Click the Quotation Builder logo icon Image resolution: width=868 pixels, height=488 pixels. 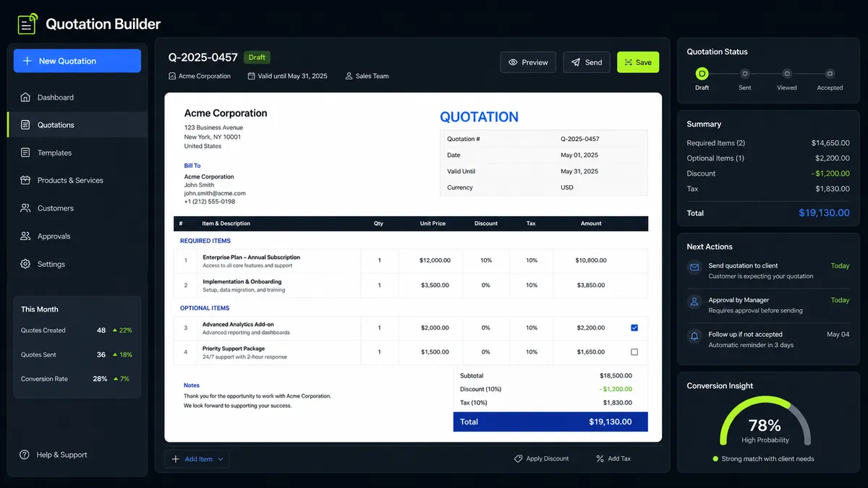point(27,24)
